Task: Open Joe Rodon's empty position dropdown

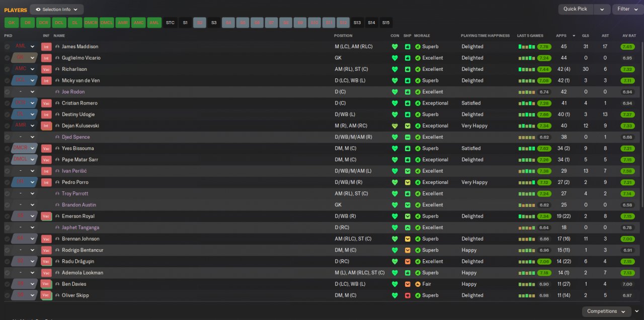Action: pyautogui.click(x=32, y=92)
